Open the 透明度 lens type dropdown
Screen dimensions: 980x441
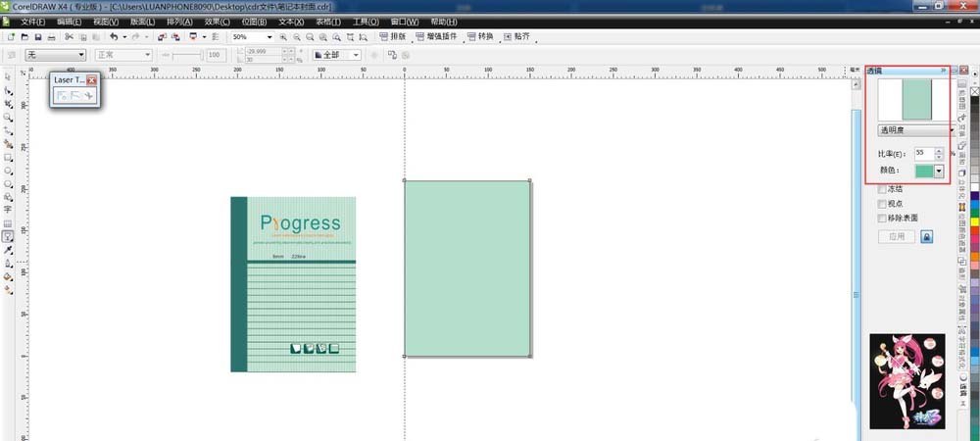pos(916,130)
